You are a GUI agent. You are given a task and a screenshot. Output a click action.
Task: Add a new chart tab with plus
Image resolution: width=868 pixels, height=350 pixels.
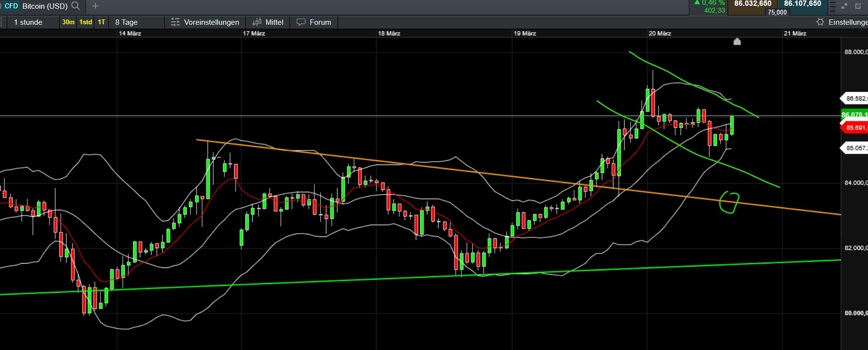[x=95, y=6]
